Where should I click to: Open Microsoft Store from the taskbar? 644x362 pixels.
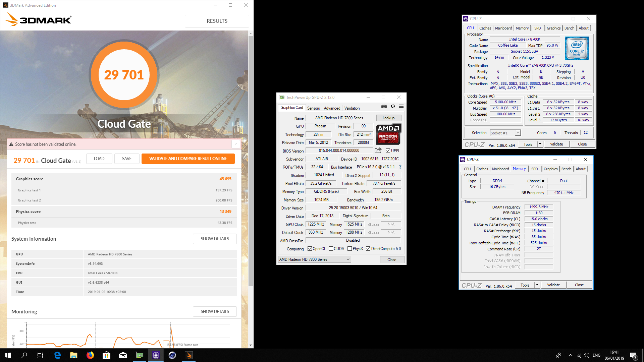pos(107,355)
